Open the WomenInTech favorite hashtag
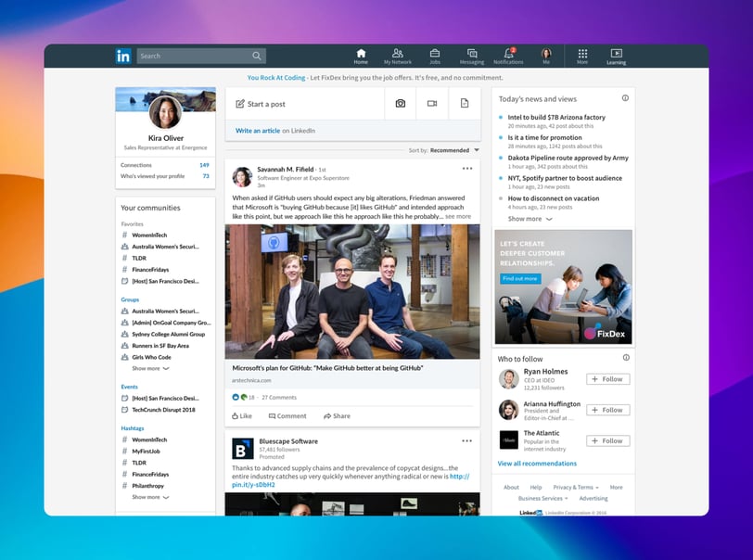This screenshot has width=753, height=560. [149, 235]
